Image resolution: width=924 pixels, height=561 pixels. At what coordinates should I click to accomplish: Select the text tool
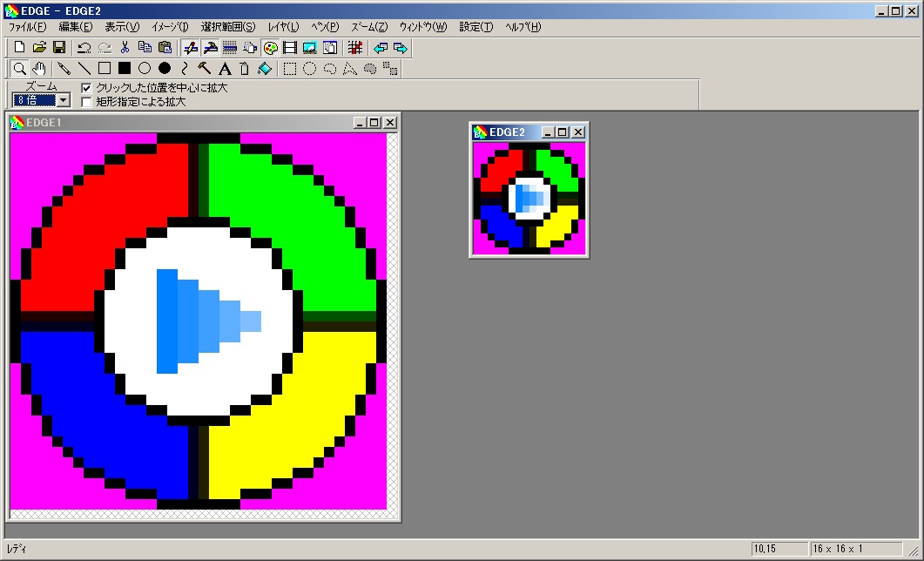pos(225,69)
